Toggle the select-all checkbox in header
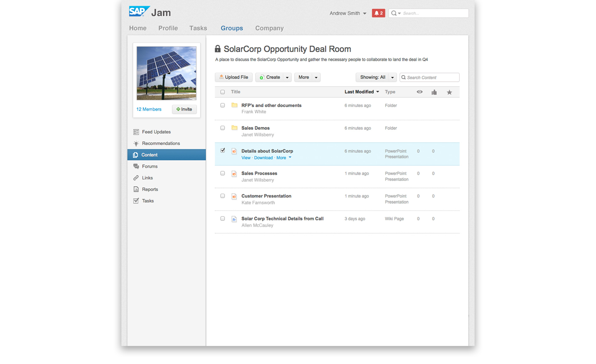This screenshot has height=364, width=596. click(223, 92)
